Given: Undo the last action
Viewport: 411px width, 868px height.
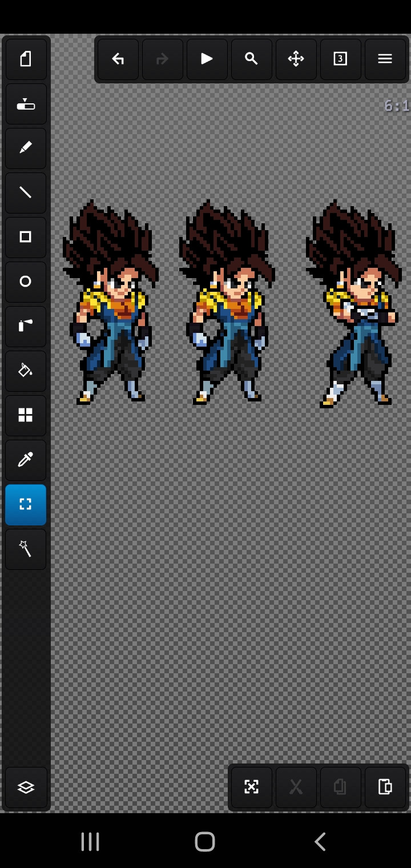Looking at the screenshot, I should [x=118, y=59].
